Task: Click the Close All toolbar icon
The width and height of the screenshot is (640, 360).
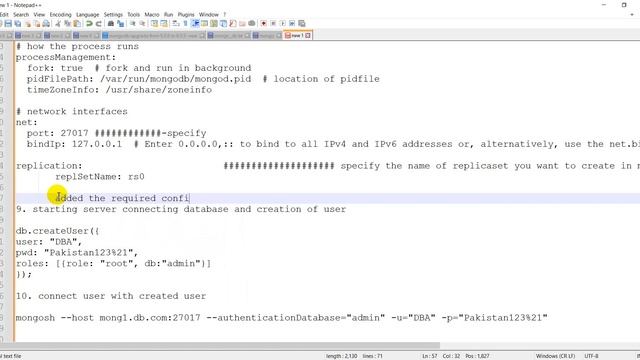Action: pyautogui.click(x=37, y=24)
